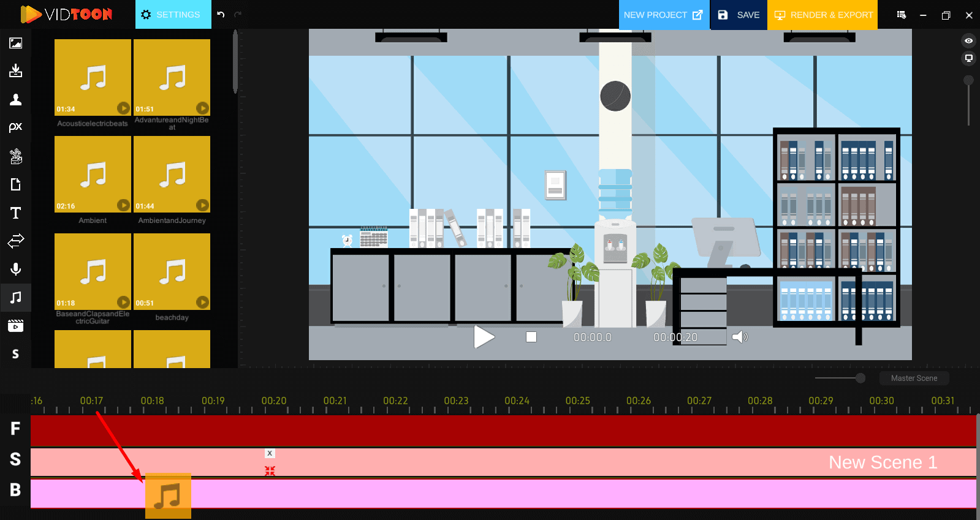
Task: Open the list settings icon in title bar
Action: [x=901, y=15]
